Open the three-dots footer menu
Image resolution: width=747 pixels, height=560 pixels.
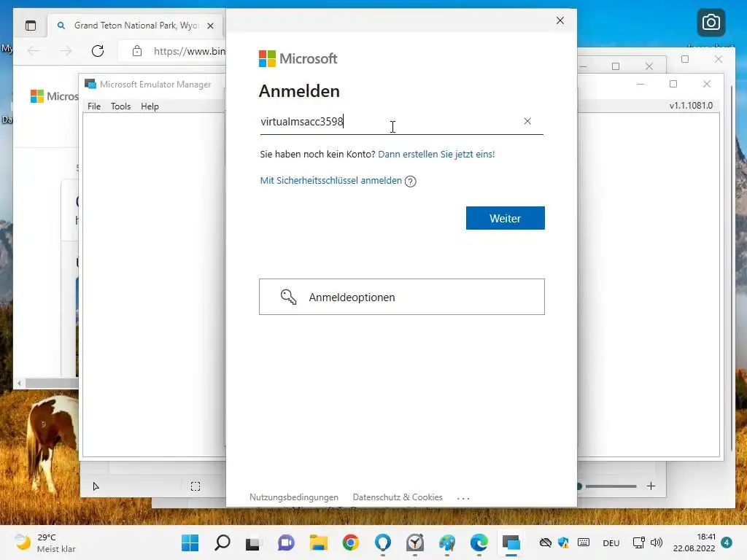coord(463,498)
